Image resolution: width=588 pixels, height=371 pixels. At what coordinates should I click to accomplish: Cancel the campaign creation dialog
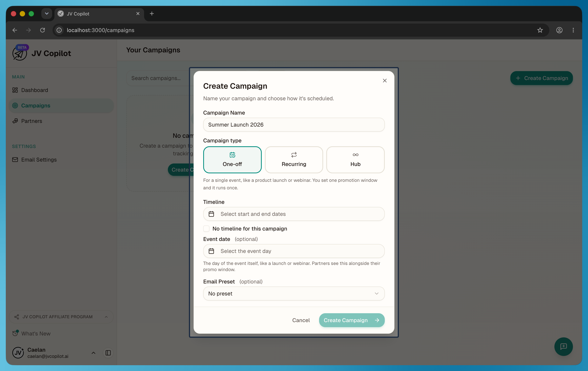pyautogui.click(x=301, y=320)
